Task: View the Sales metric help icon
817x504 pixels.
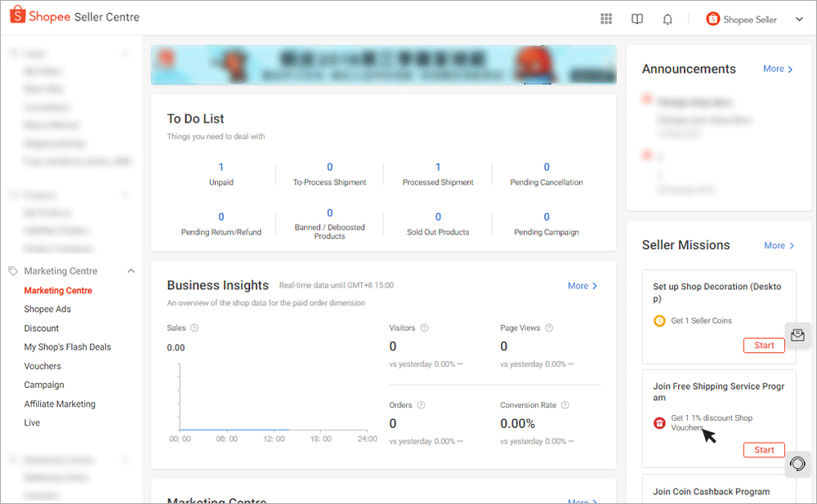Action: coord(195,328)
